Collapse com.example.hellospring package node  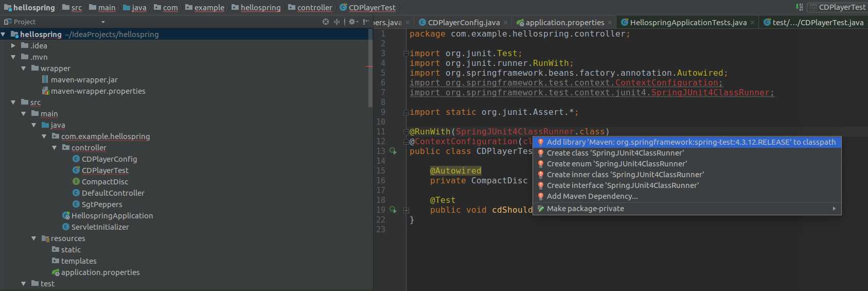pos(44,136)
